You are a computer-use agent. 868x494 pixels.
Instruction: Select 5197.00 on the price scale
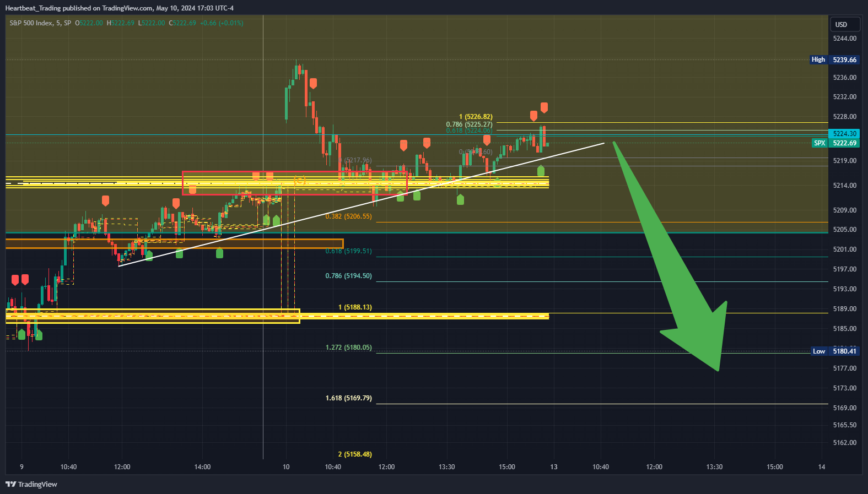845,269
